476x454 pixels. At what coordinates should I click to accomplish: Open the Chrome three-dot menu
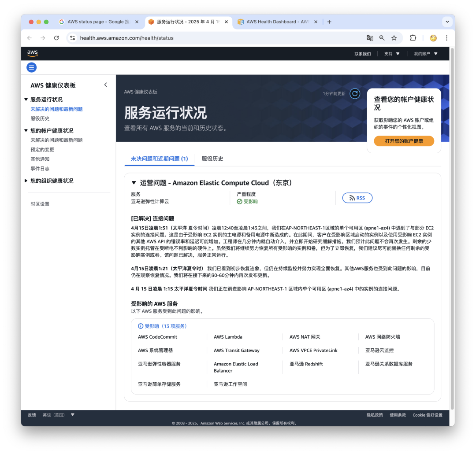(x=446, y=38)
